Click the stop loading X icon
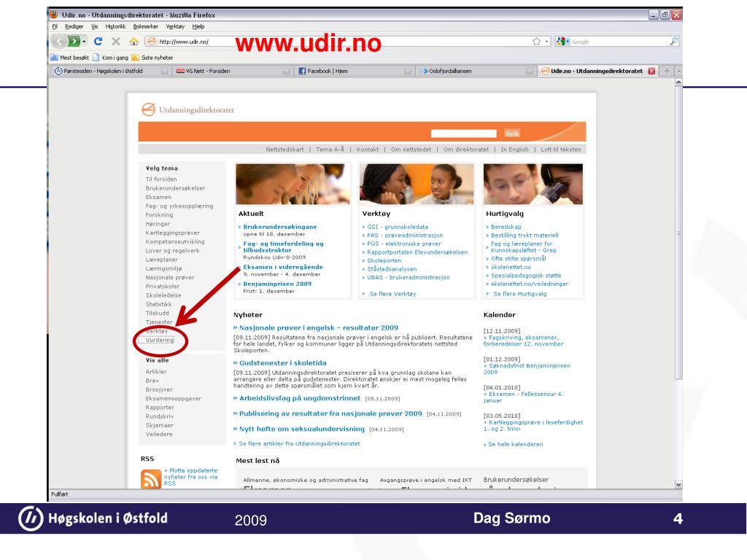 [x=116, y=42]
